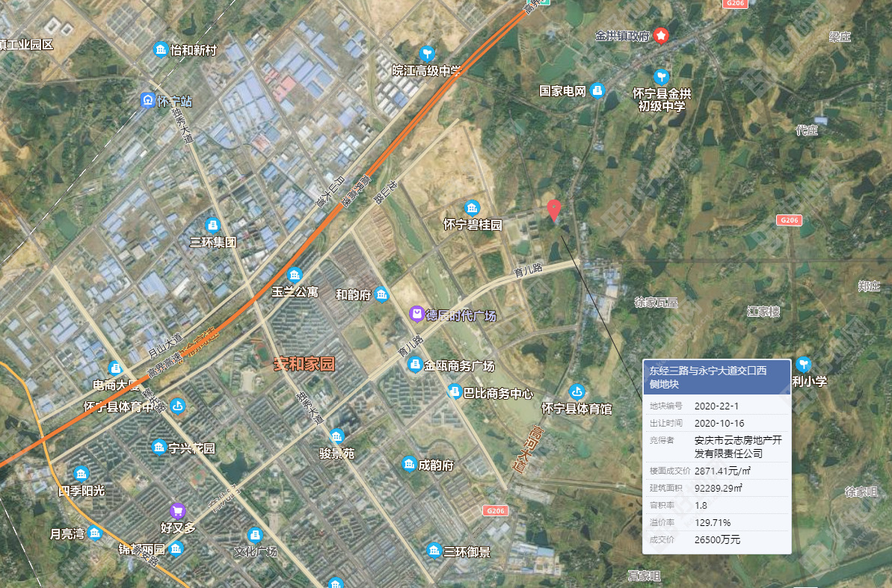Open the 三环御景 residence icon

(434, 551)
